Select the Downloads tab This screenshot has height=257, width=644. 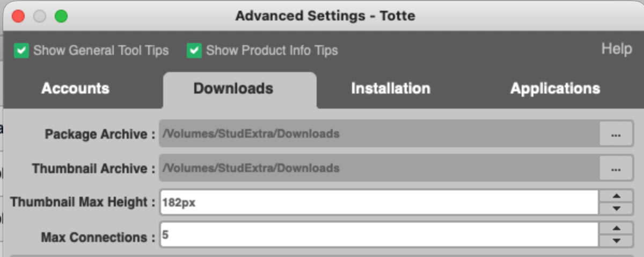(x=233, y=89)
